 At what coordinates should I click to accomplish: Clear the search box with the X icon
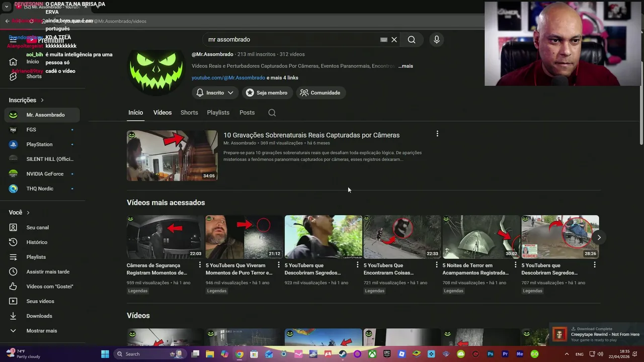click(x=394, y=40)
